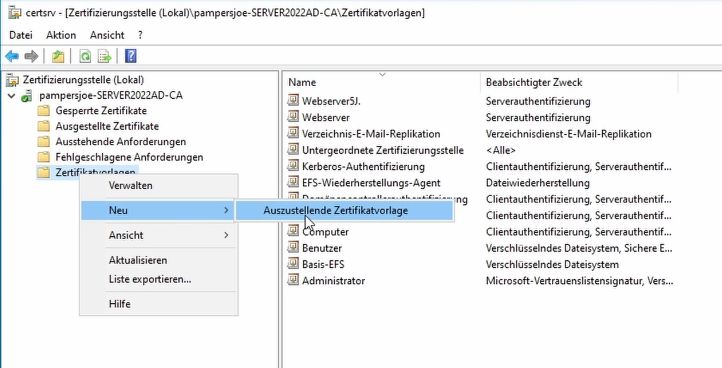Click the Help question mark toolbar icon
This screenshot has height=368, width=722.
pos(131,56)
